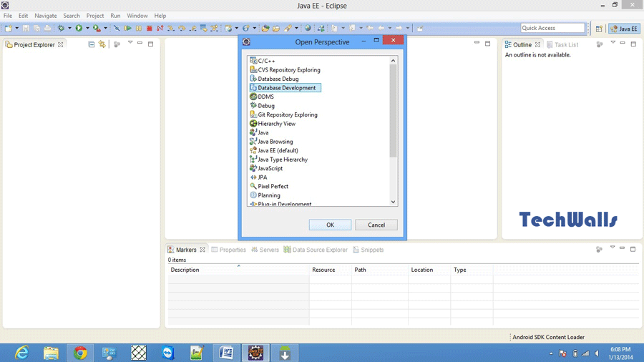Open the Markers panel View Menu triangle

tap(613, 248)
